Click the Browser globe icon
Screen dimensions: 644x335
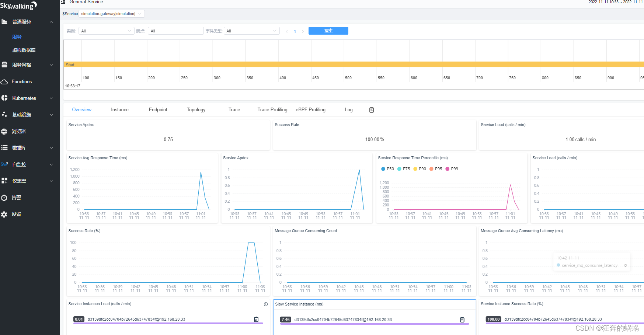click(x=4, y=131)
